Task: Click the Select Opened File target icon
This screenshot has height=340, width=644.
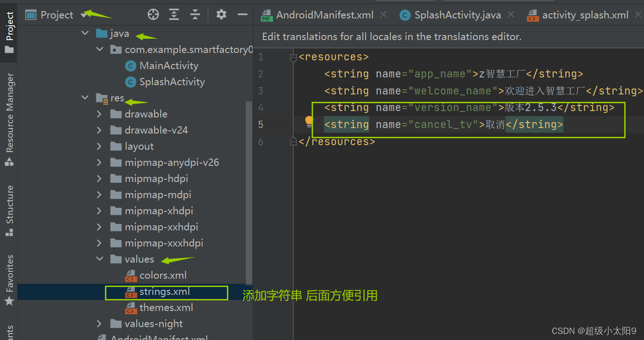Action: pos(153,15)
